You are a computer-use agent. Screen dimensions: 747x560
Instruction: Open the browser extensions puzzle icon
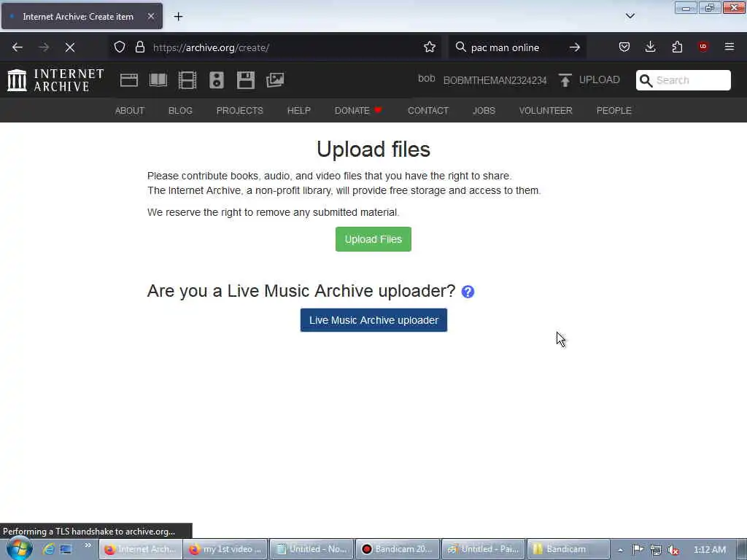click(677, 47)
